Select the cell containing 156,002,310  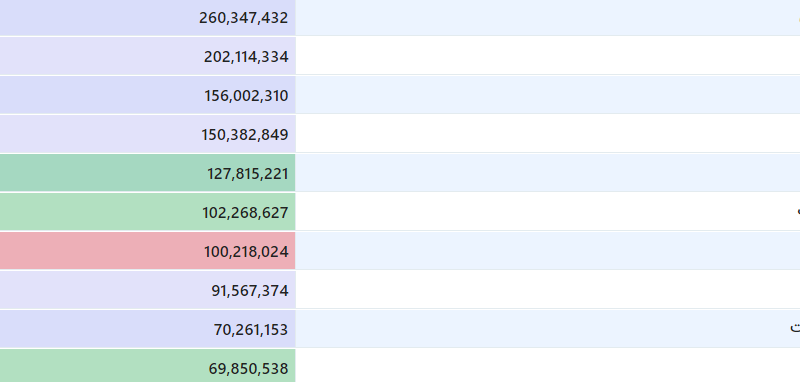click(x=147, y=95)
